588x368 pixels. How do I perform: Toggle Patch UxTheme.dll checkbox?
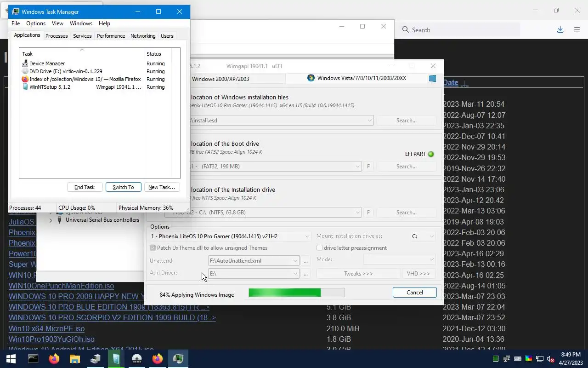tap(153, 247)
